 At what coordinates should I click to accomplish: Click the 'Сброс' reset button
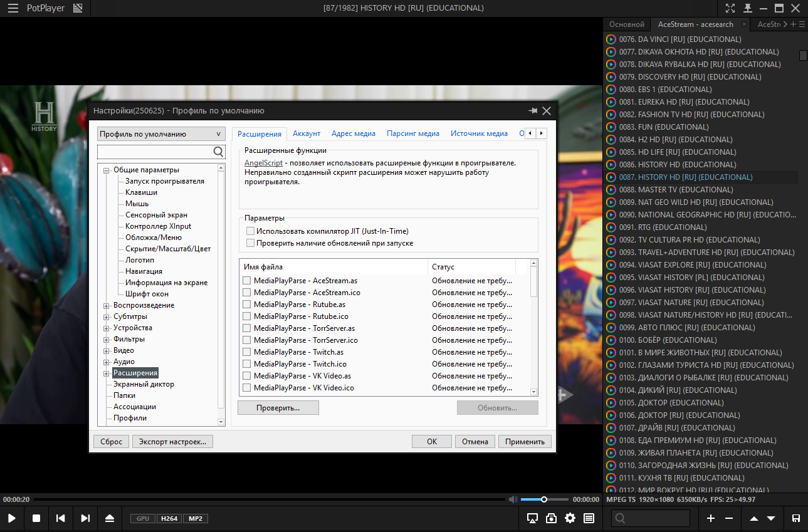(x=112, y=441)
